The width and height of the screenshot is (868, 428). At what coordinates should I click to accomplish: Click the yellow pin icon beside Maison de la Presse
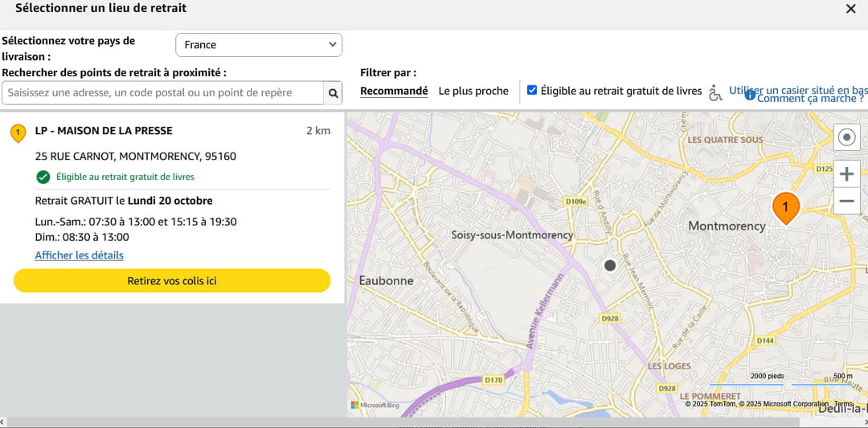18,132
